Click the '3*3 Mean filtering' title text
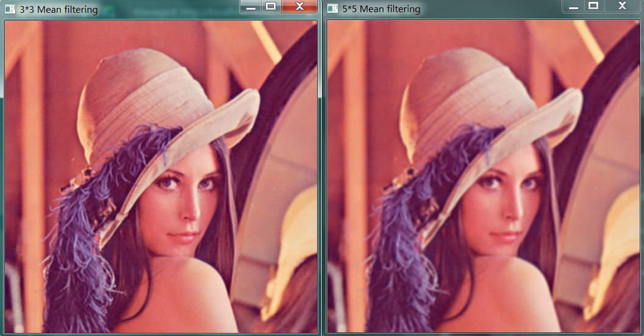 59,9
